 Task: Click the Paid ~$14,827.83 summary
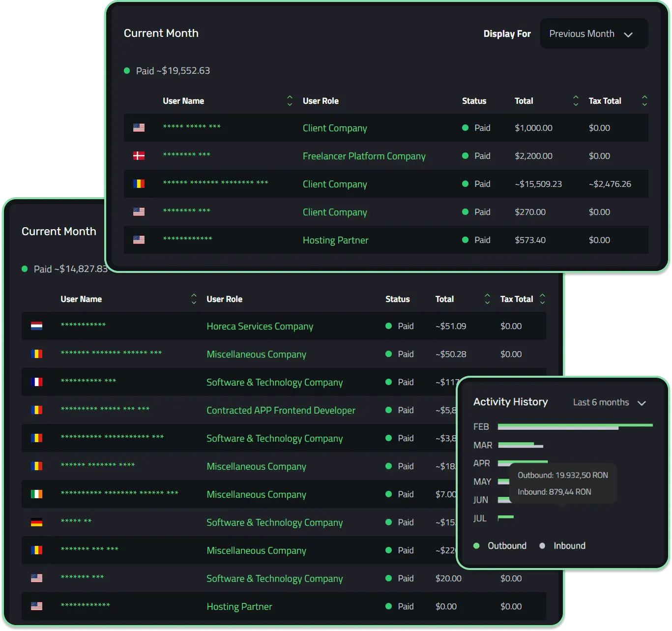(65, 269)
